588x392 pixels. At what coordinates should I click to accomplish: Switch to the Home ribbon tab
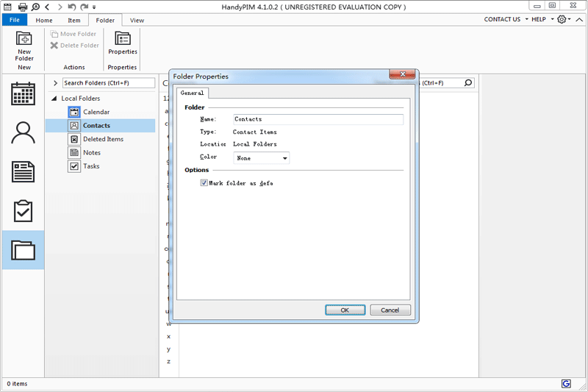point(44,21)
